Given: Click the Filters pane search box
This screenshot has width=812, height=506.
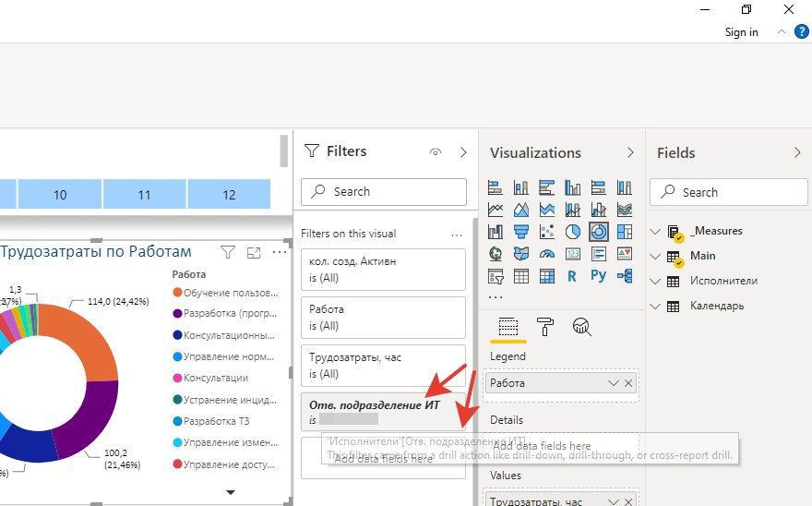Looking at the screenshot, I should [383, 192].
